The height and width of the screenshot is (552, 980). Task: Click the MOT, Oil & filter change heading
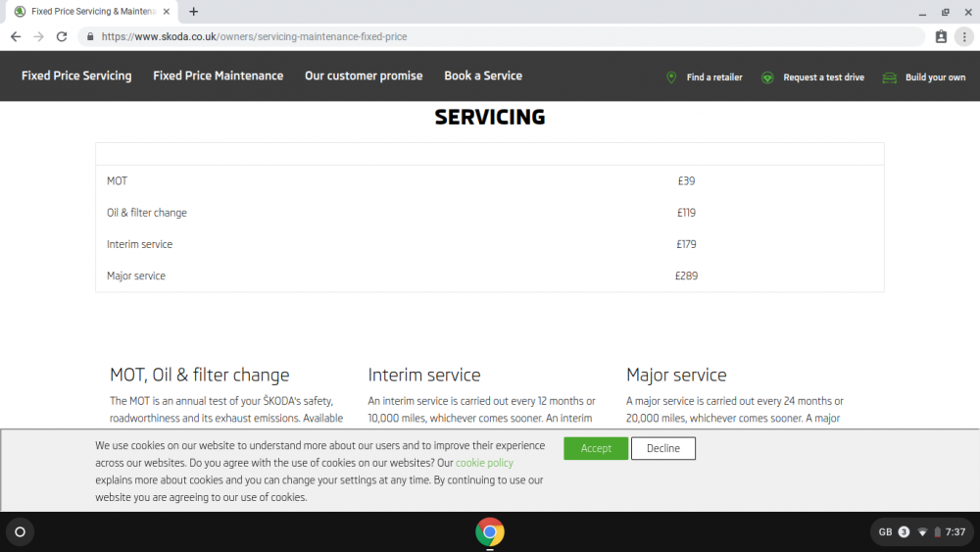[x=199, y=376]
